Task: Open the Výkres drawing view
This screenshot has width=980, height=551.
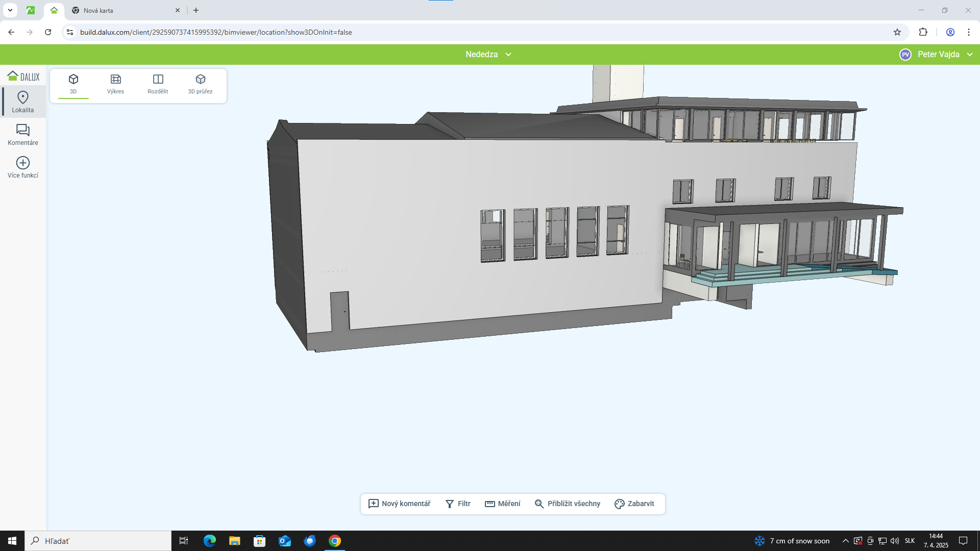Action: point(115,84)
